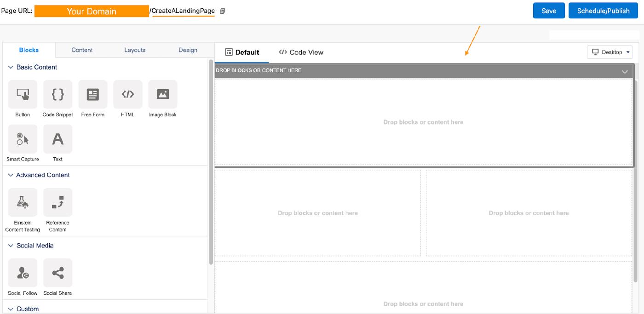644x314 pixels.
Task: Choose the HTML block icon
Action: (127, 95)
